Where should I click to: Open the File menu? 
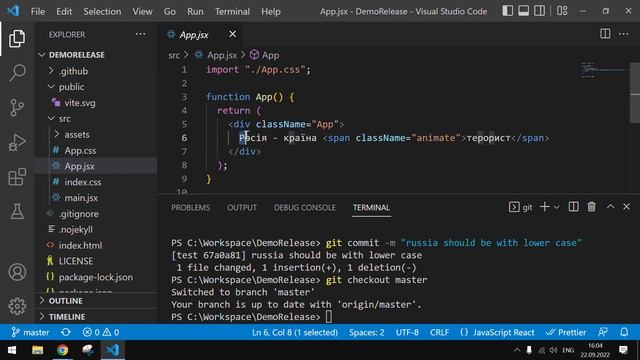[x=38, y=11]
